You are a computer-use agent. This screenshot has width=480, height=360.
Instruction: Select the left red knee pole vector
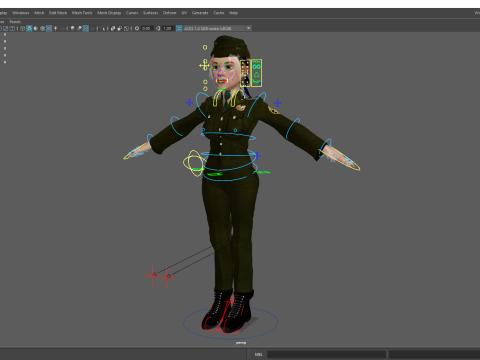pos(153,275)
